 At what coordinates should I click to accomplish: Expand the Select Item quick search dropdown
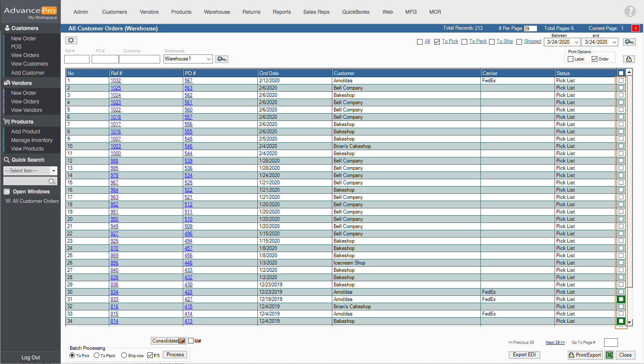pyautogui.click(x=54, y=171)
